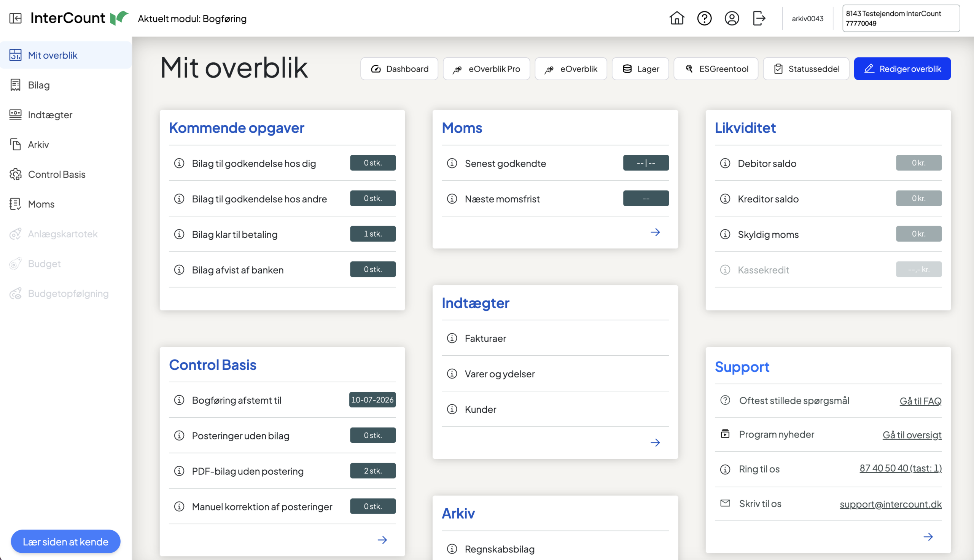Open the help question mark icon

[x=705, y=18]
